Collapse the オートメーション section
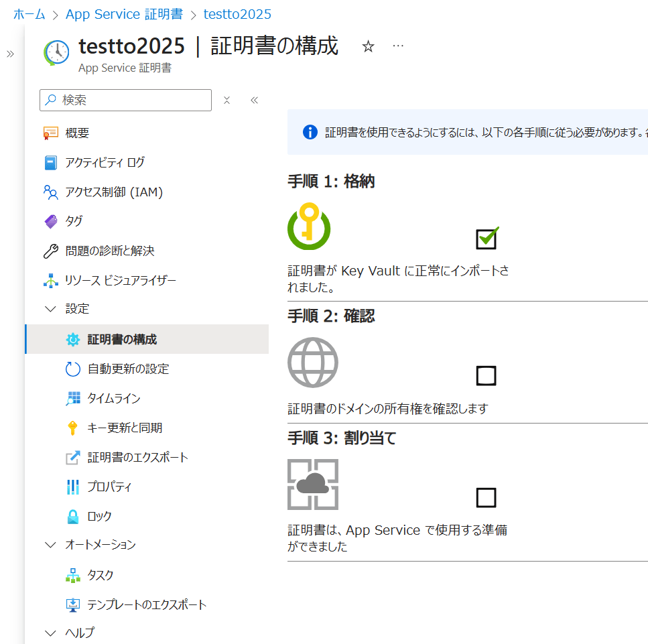 (51, 545)
